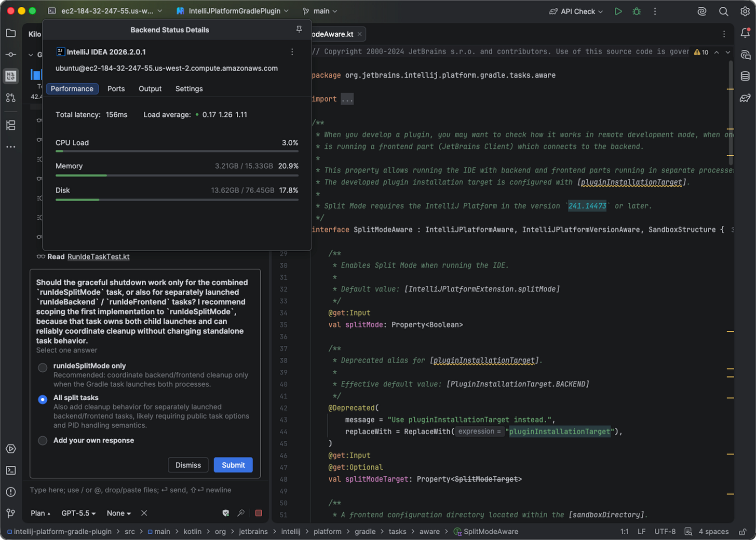Click the magic wand enhance-prompt icon
The width and height of the screenshot is (756, 540).
pos(241,513)
